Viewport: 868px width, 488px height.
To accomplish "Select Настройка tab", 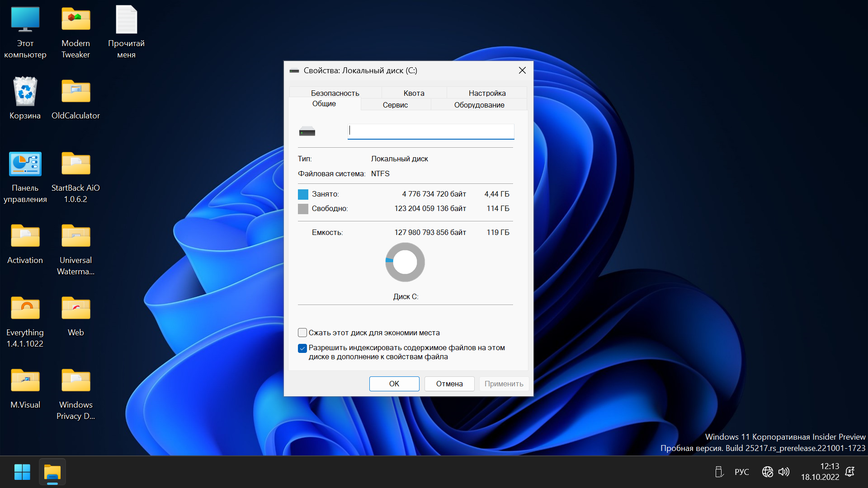I will (487, 92).
